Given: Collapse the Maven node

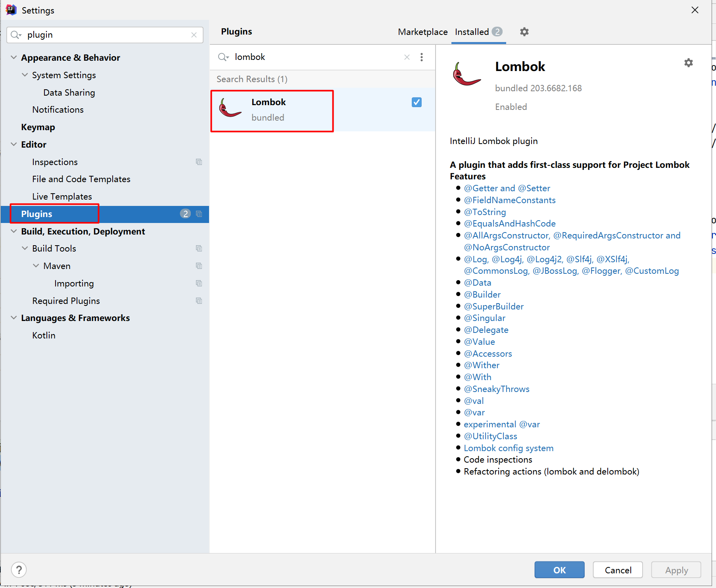Looking at the screenshot, I should pos(36,266).
